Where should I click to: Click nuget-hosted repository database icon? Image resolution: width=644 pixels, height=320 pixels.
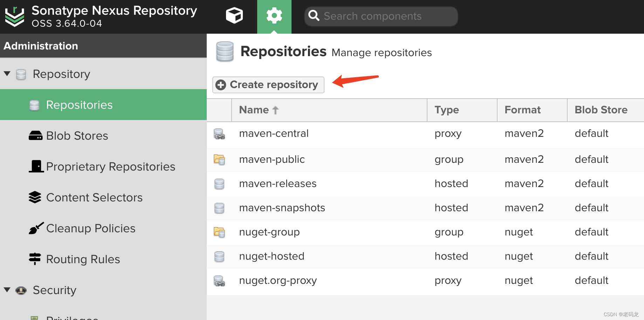(219, 256)
